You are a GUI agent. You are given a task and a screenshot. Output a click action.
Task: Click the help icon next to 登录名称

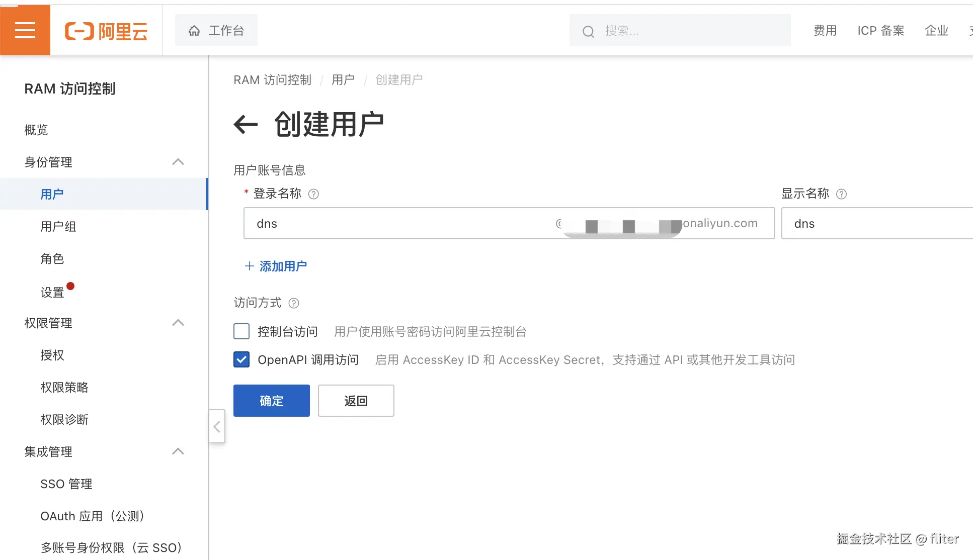[x=313, y=194]
